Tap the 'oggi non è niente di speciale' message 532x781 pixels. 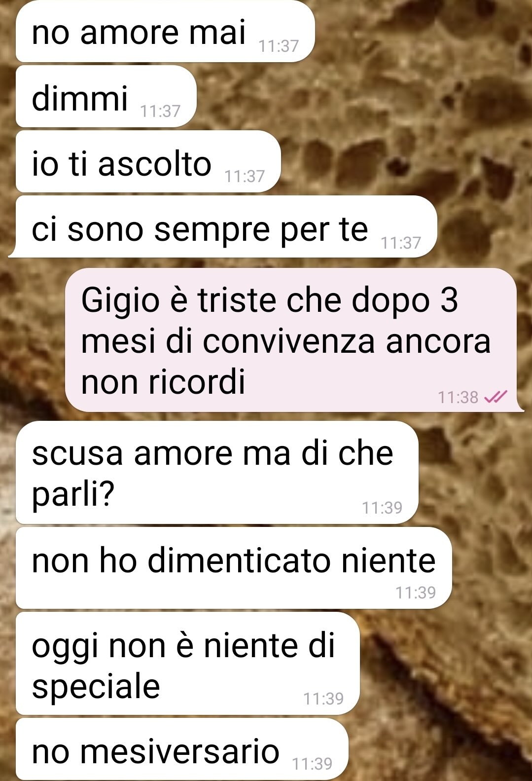tap(187, 664)
